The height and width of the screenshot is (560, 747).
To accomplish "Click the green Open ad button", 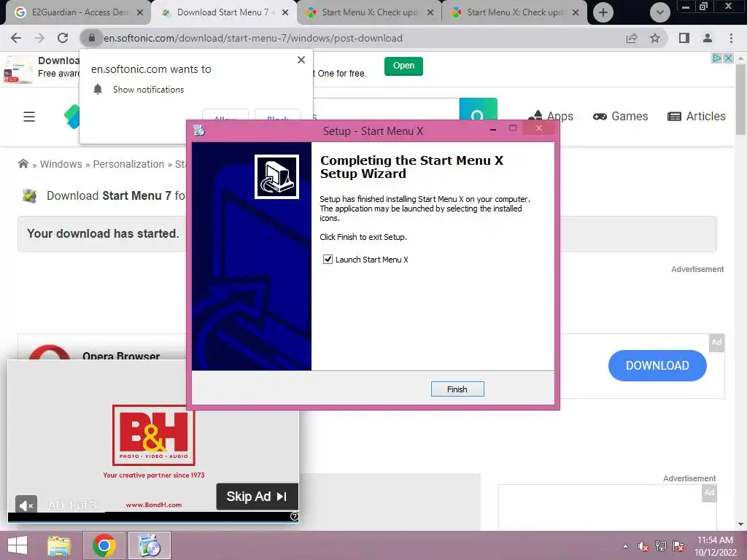I will 403,66.
